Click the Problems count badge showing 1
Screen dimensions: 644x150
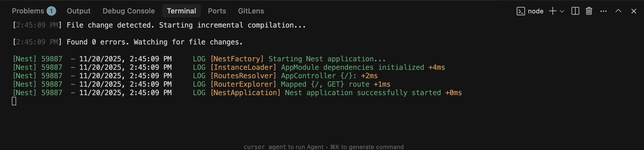[x=51, y=11]
